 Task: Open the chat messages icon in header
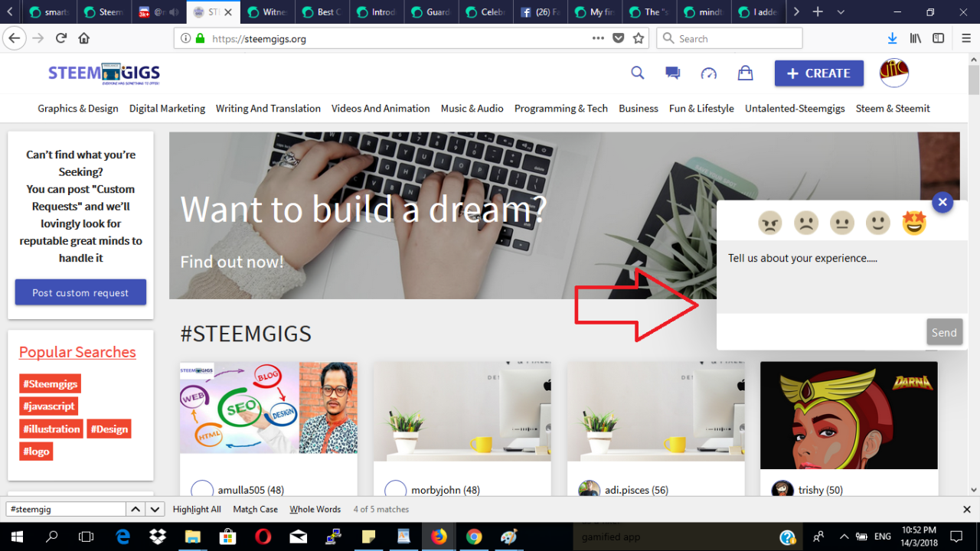pos(673,73)
